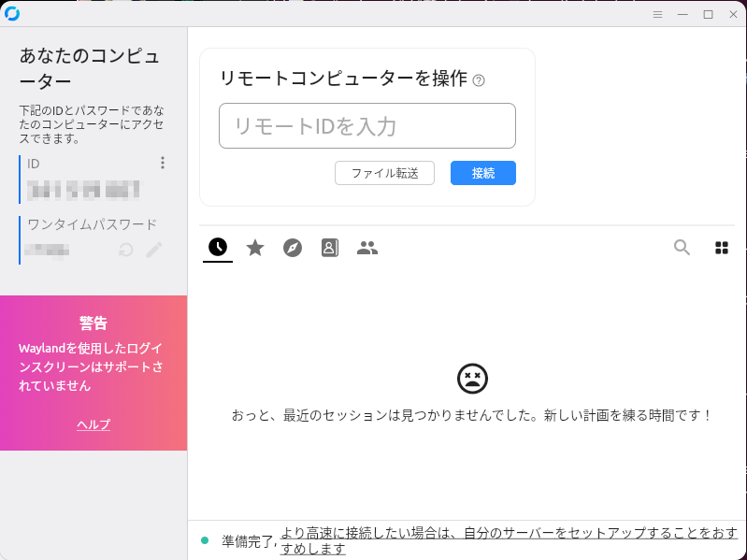Viewport: 747px width, 560px height.
Task: Click the green status indicator dot
Action: (205, 540)
